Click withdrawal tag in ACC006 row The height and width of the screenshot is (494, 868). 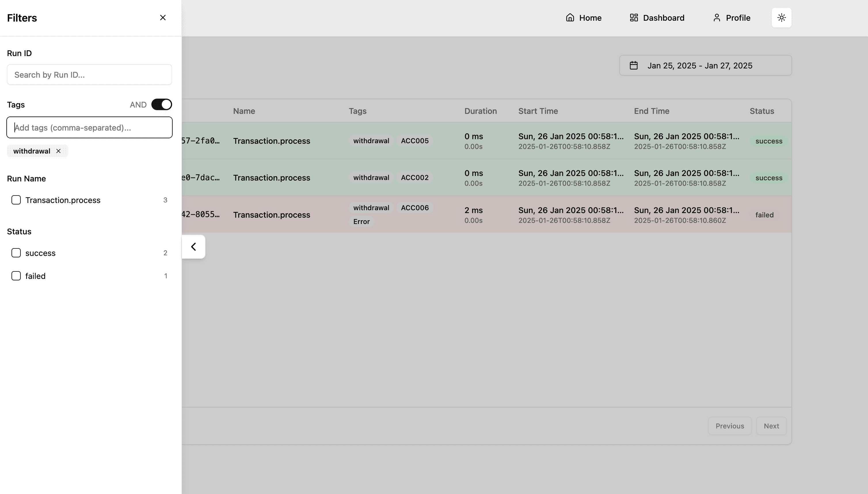[x=371, y=208]
